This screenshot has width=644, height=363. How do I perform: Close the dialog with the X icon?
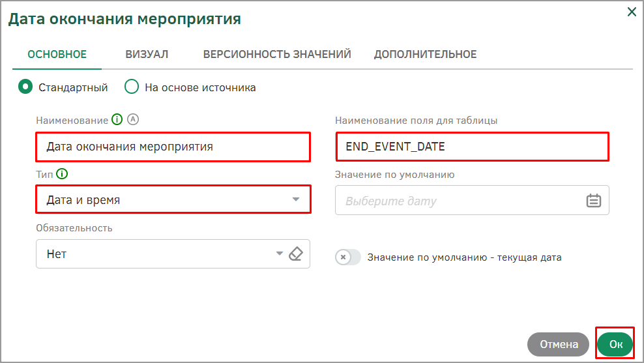click(x=632, y=12)
